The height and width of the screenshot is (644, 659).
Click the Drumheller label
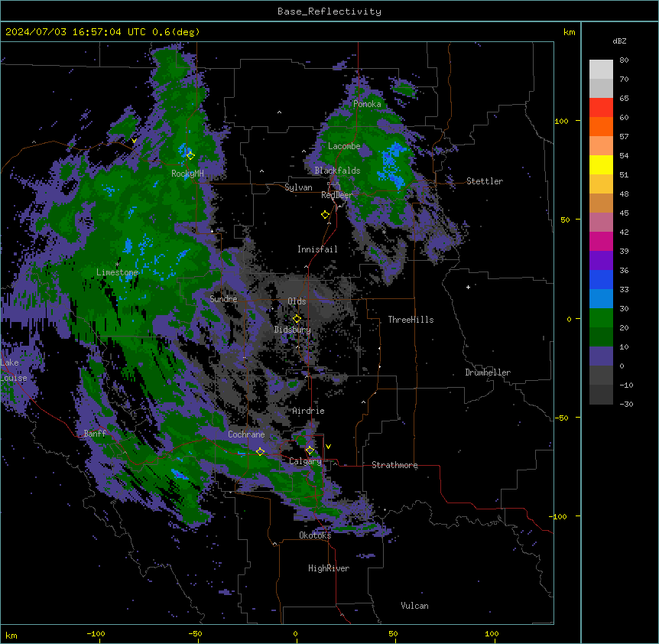tap(488, 372)
